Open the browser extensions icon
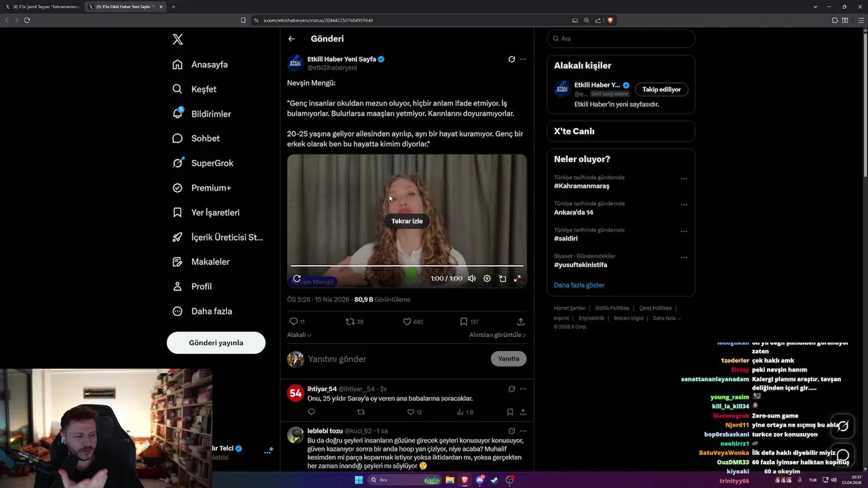Screen dimensions: 868x488 pos(835,20)
